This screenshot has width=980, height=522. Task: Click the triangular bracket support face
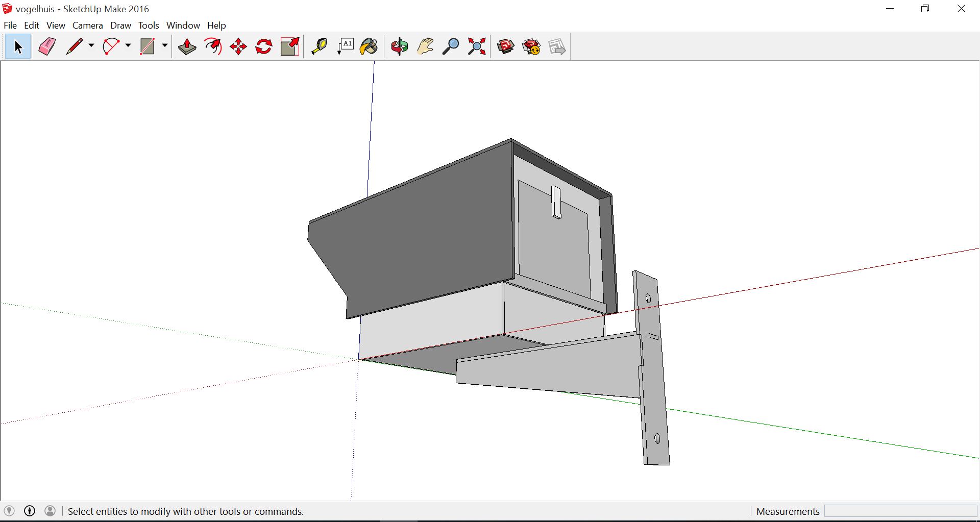556,367
